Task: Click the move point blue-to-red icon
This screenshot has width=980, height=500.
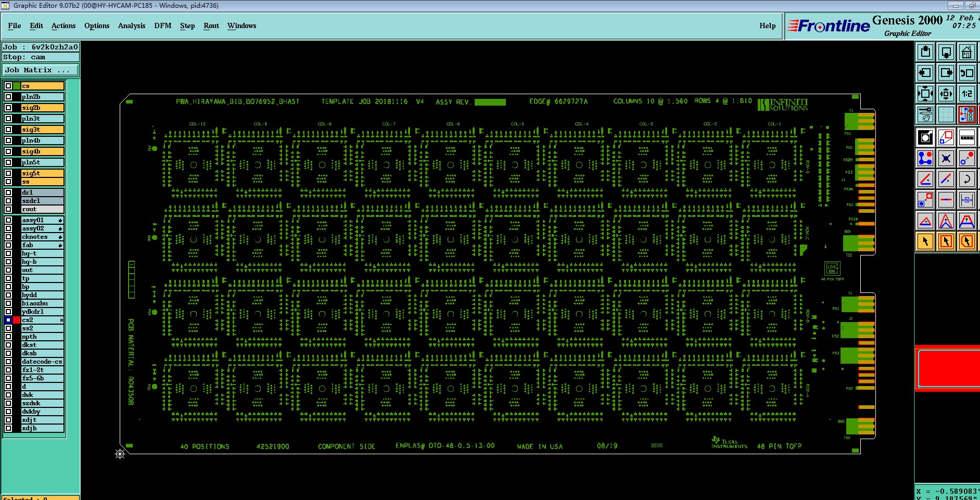Action: pos(967,158)
